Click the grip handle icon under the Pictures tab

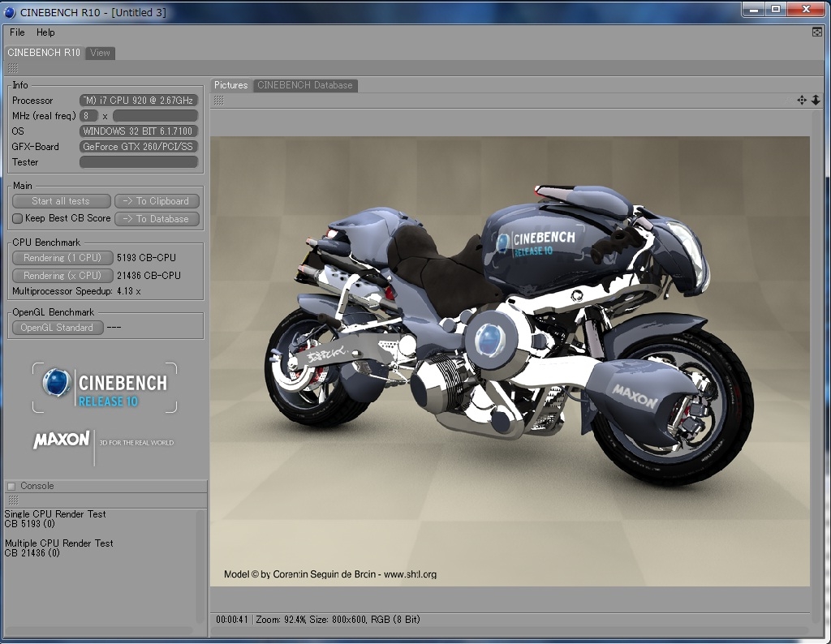(218, 101)
